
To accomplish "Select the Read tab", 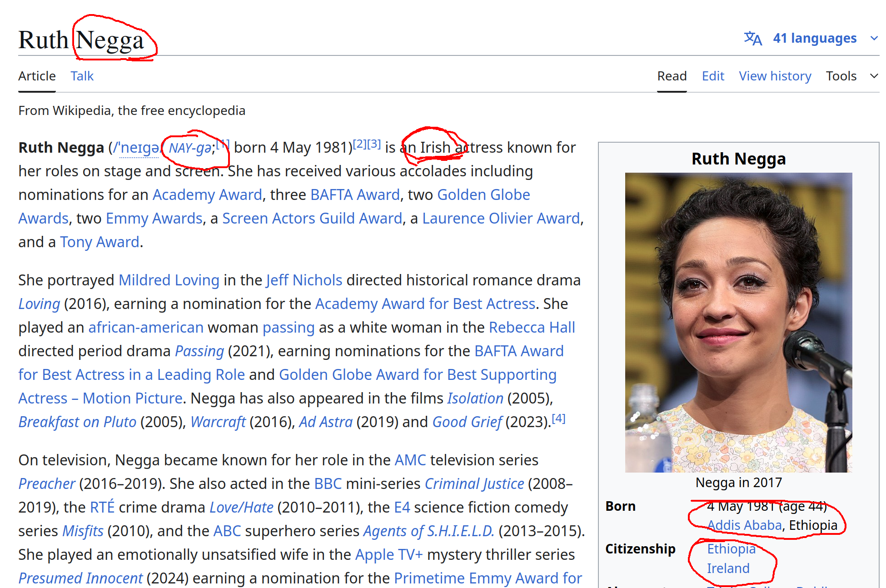I will [x=672, y=76].
